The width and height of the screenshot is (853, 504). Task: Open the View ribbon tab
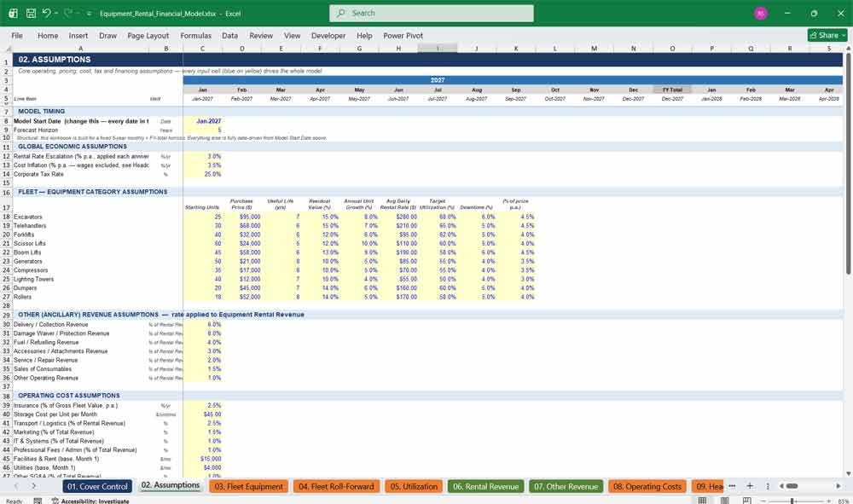tap(292, 35)
